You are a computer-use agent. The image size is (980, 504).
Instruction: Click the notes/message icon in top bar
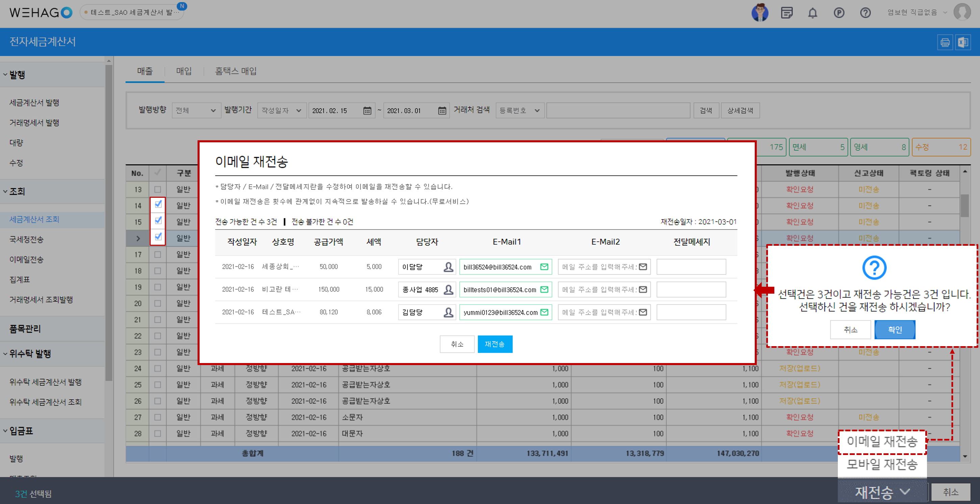pyautogui.click(x=786, y=13)
